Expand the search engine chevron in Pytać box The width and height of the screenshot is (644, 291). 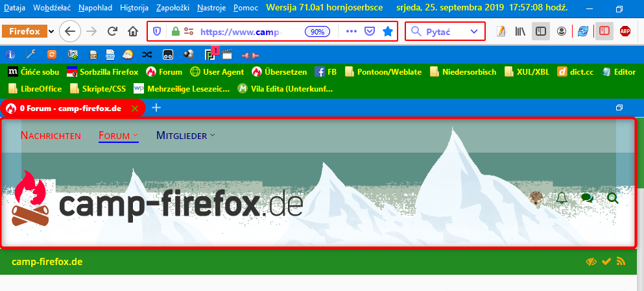click(x=474, y=31)
